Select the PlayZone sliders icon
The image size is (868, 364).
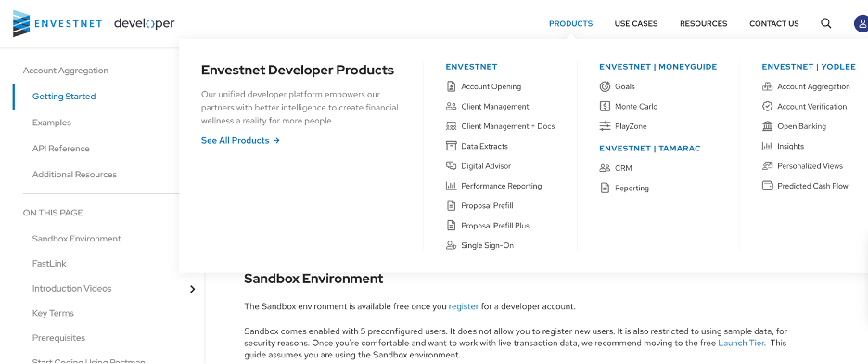pyautogui.click(x=605, y=126)
